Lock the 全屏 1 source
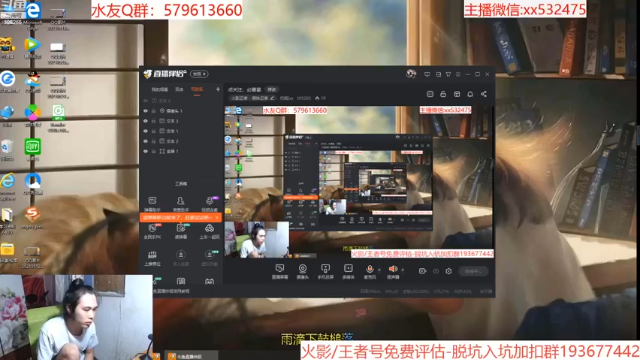This screenshot has width=640, height=360. [154, 151]
